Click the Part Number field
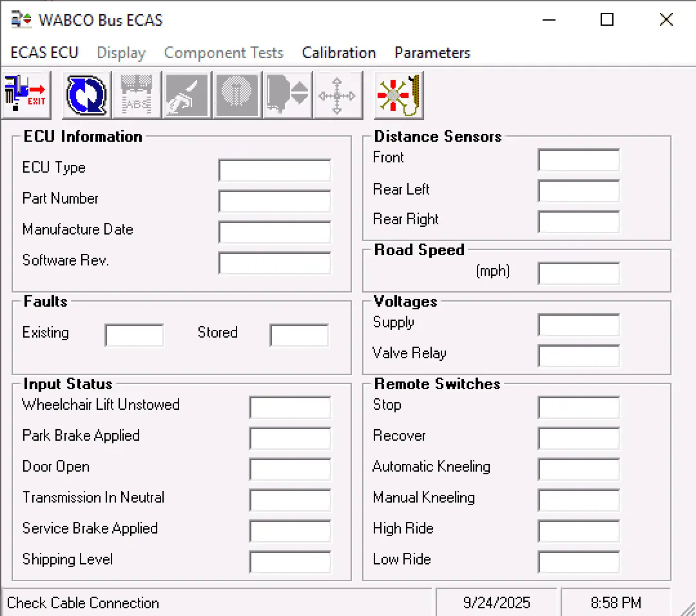 pos(275,201)
